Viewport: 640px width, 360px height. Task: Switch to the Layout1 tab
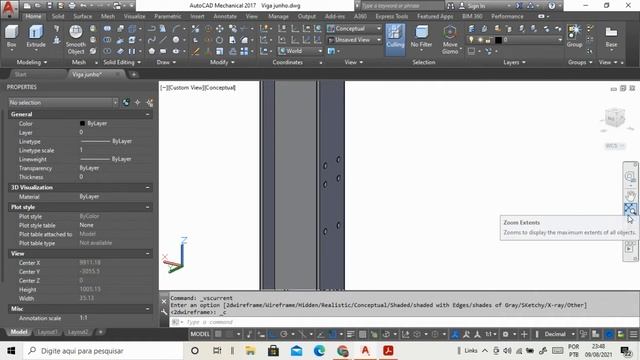pos(47,332)
